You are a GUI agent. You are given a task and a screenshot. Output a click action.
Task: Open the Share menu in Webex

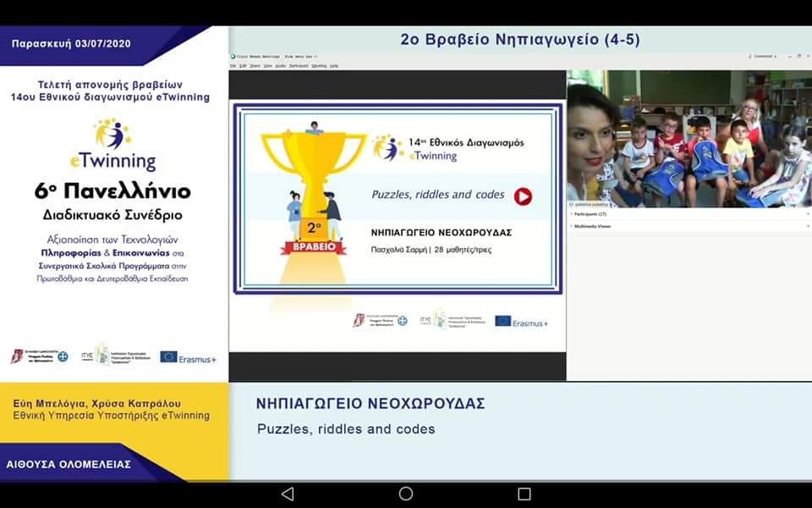255,66
